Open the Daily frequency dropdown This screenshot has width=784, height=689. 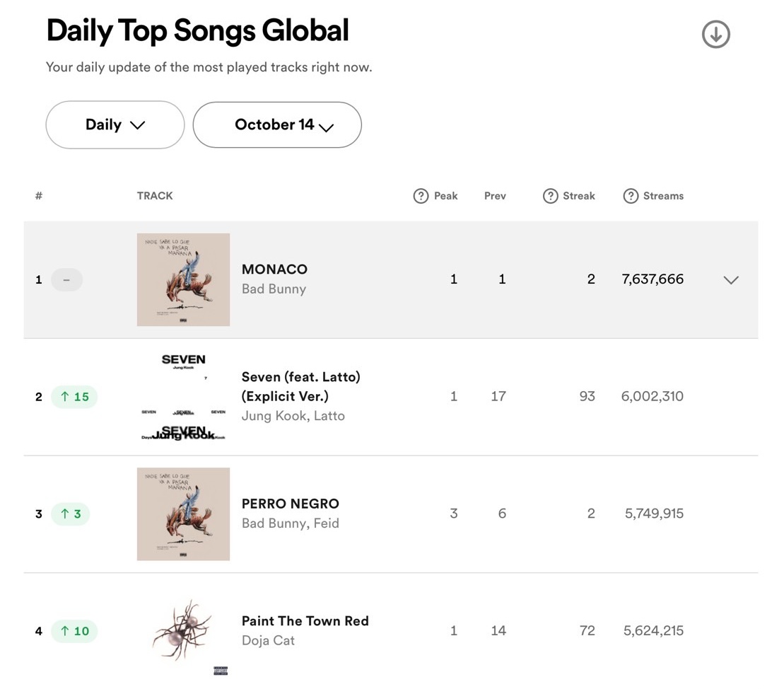pyautogui.click(x=115, y=125)
